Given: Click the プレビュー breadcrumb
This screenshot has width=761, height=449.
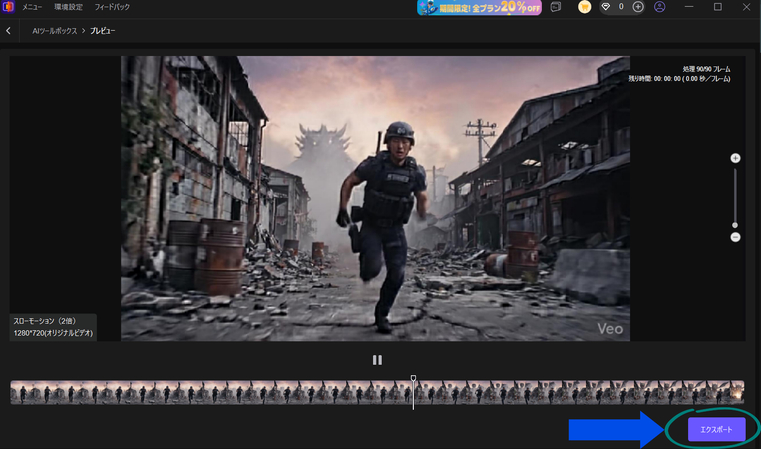Looking at the screenshot, I should coord(102,31).
